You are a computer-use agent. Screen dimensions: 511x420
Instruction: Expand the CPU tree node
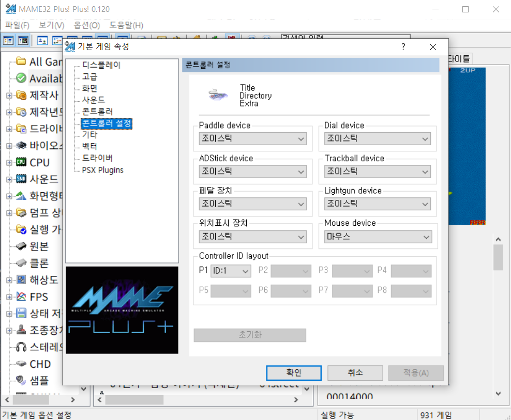[9, 162]
